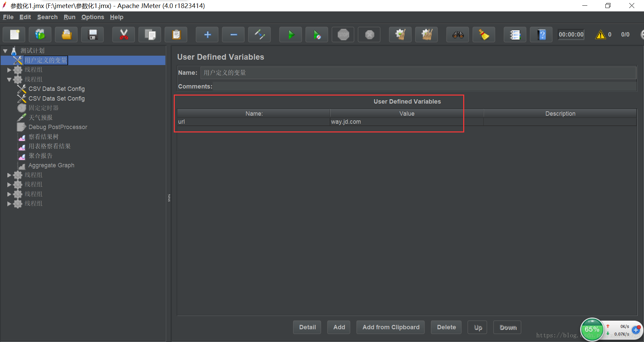Expand the first 线程组 thread group
The image size is (644, 342).
point(9,70)
